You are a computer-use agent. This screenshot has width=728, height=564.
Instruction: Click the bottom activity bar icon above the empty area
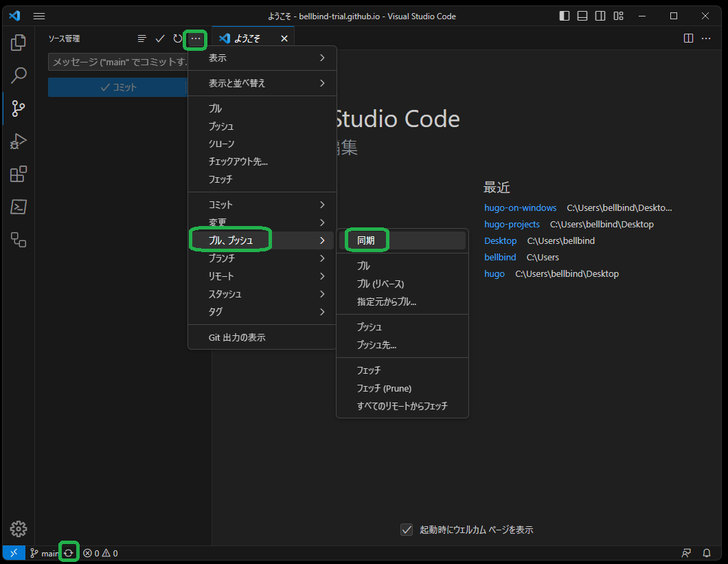coord(19,240)
